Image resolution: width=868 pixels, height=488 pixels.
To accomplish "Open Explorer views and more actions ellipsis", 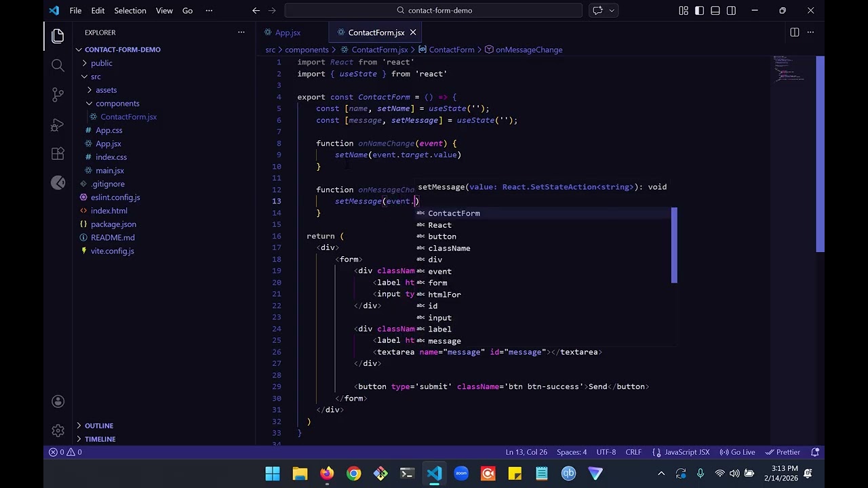I will [x=241, y=33].
